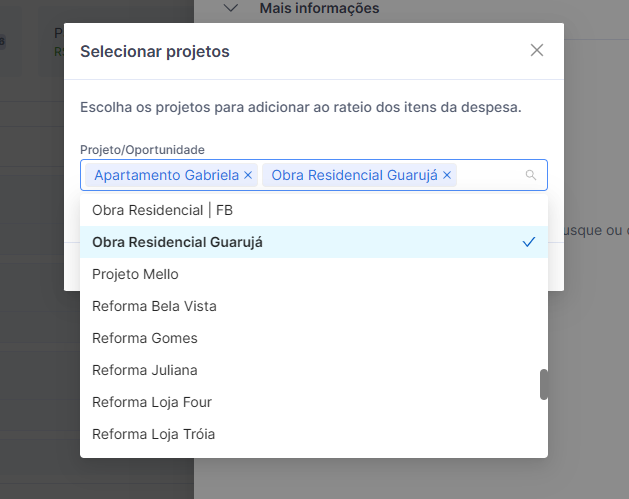The height and width of the screenshot is (499, 629).
Task: Collapse the Mais informações section chevron
Action: 232,8
